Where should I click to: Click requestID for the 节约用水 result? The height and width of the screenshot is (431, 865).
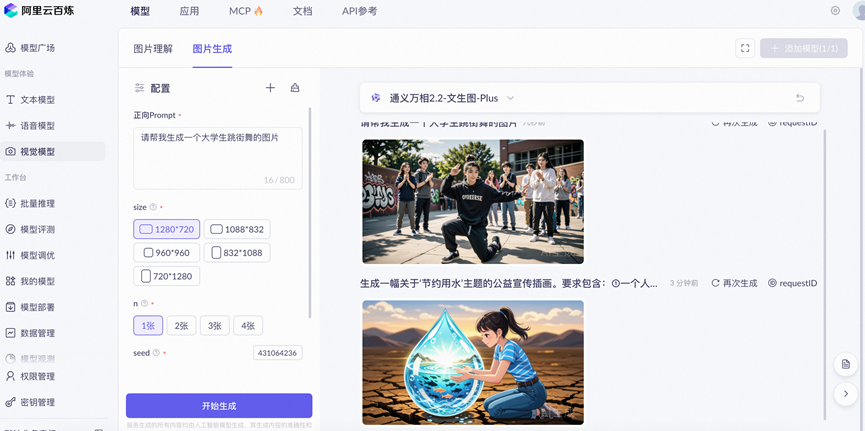coord(793,283)
